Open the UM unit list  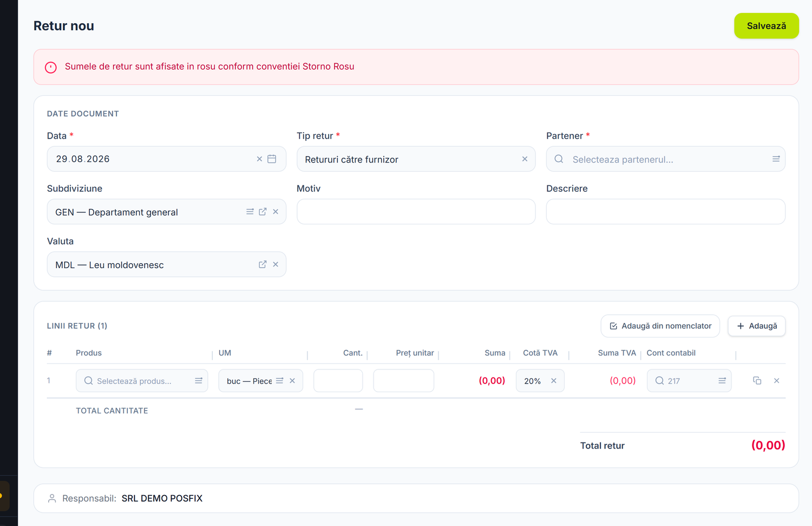pos(280,381)
